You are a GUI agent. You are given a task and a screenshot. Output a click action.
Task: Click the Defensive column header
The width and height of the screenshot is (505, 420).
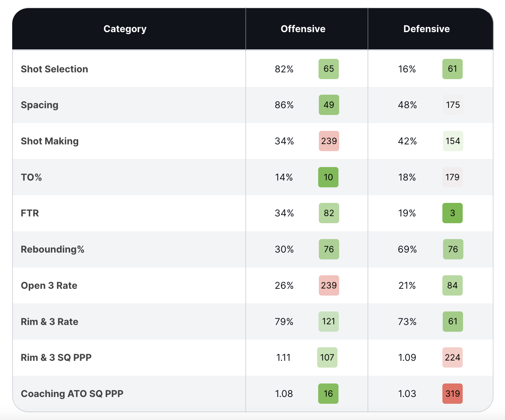(x=426, y=29)
